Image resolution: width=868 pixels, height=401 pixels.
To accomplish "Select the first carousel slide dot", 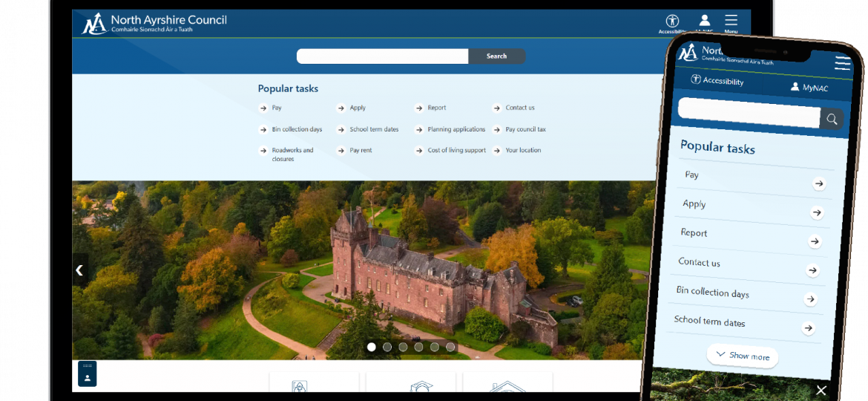I will 372,347.
